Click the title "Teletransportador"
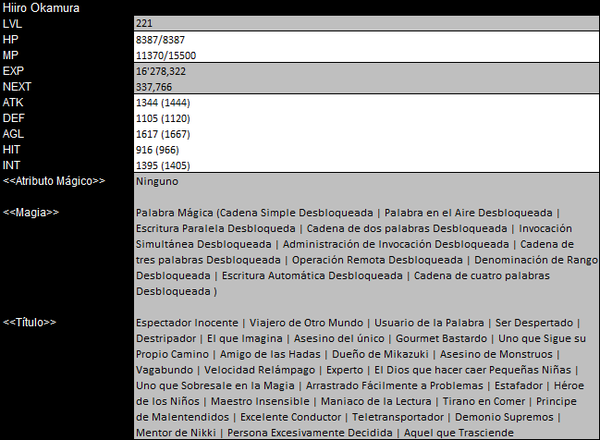This screenshot has height=440, width=600. [x=398, y=417]
